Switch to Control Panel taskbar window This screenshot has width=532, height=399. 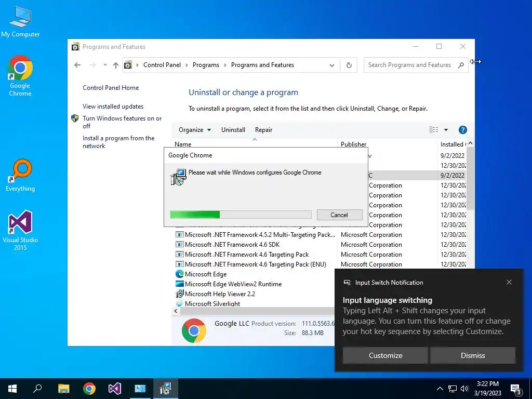(140, 389)
